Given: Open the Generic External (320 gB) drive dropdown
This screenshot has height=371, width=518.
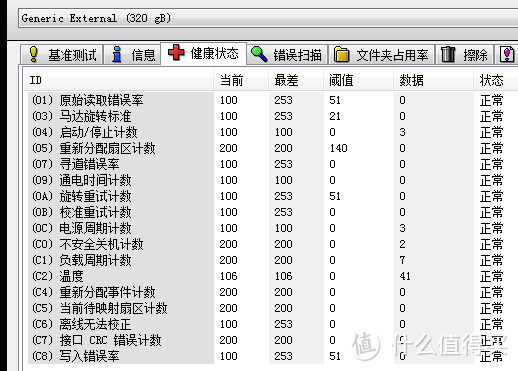Looking at the screenshot, I should tap(268, 18).
